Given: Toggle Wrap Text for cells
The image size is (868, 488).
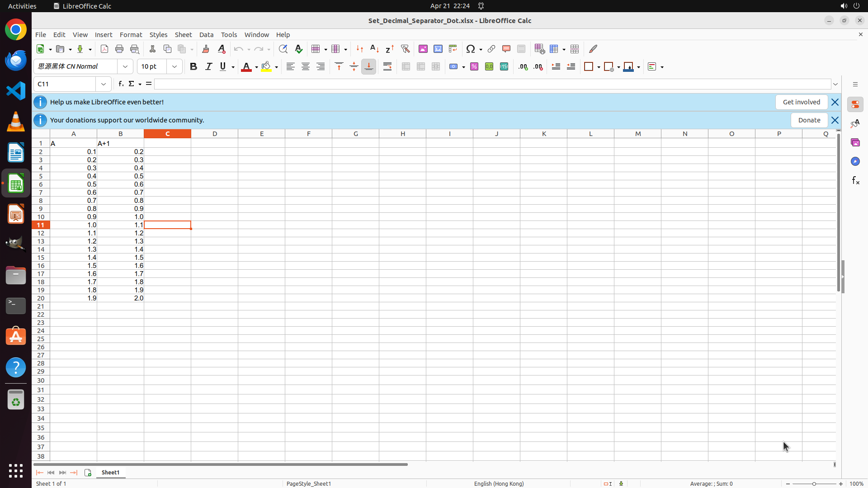Looking at the screenshot, I should (387, 67).
